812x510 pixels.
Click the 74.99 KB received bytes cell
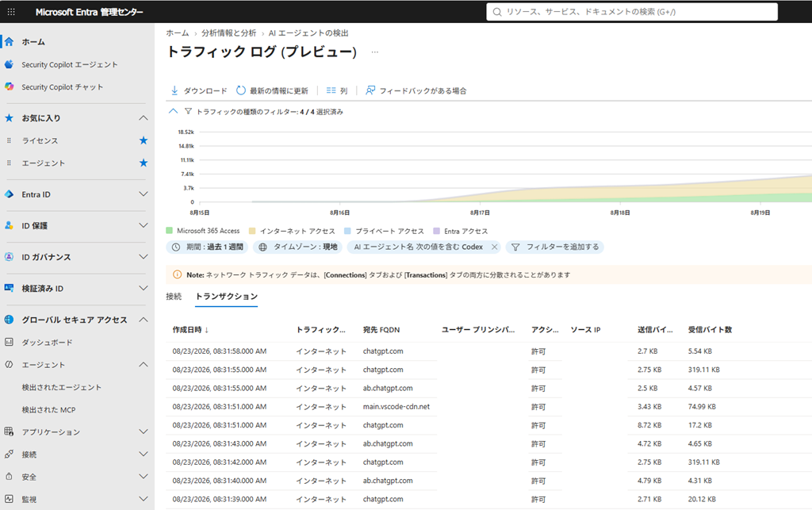coord(702,406)
